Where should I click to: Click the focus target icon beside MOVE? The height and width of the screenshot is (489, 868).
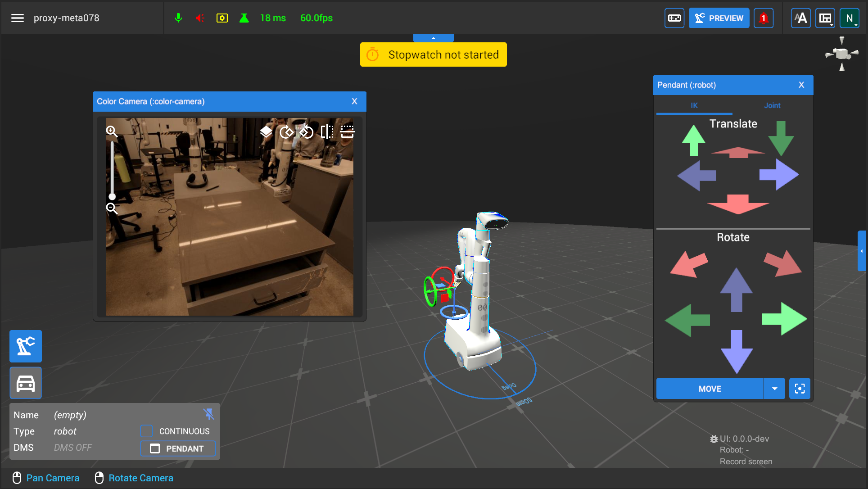pos(800,389)
